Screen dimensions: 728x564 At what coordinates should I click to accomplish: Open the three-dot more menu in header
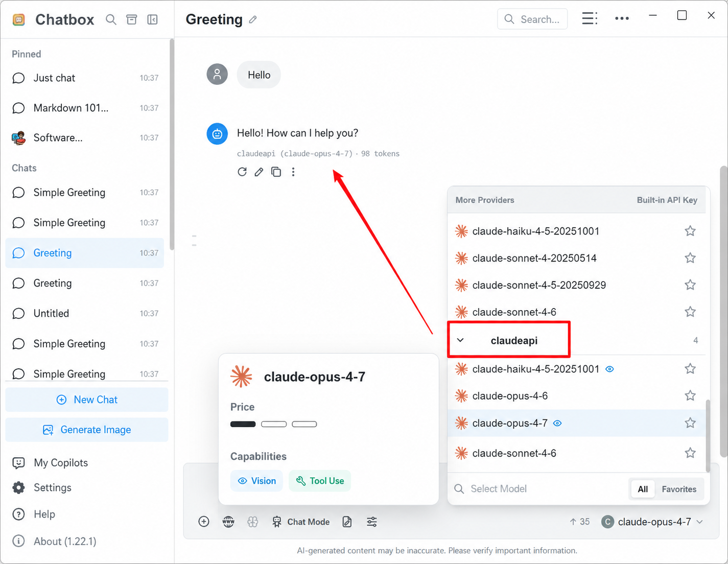(x=622, y=18)
